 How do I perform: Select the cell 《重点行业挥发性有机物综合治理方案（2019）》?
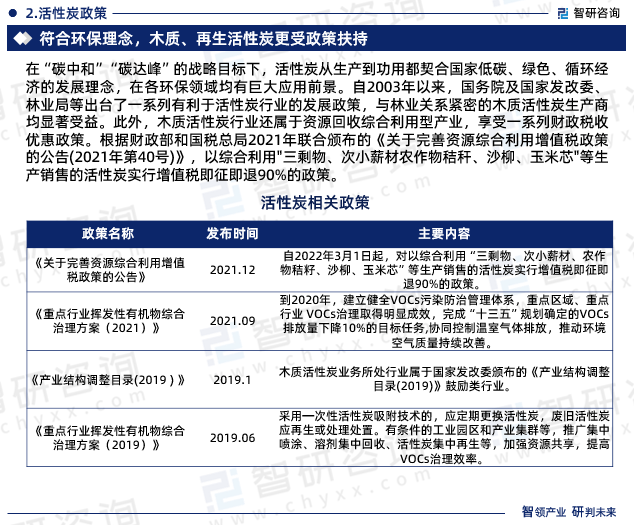pyautogui.click(x=108, y=438)
